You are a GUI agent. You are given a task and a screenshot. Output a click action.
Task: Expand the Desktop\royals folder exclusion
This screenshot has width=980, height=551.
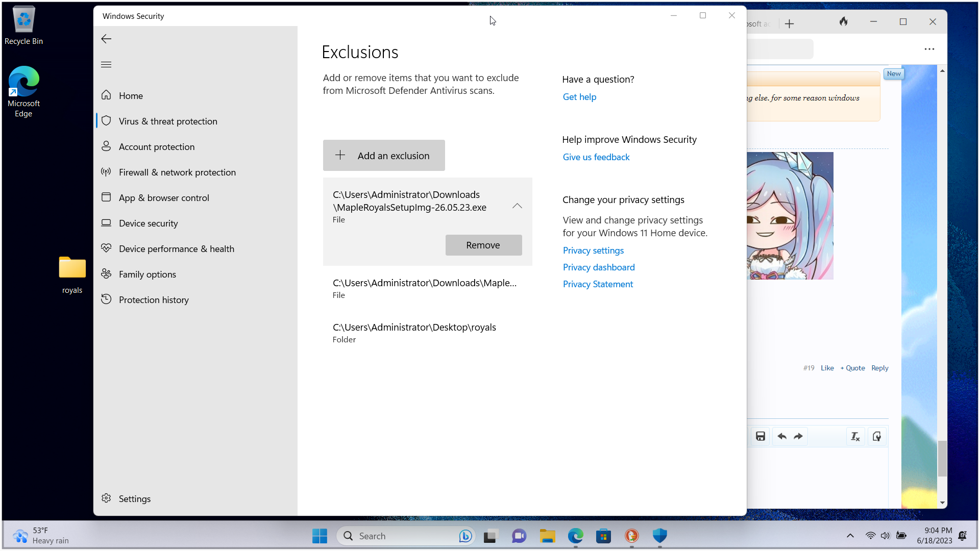point(414,333)
